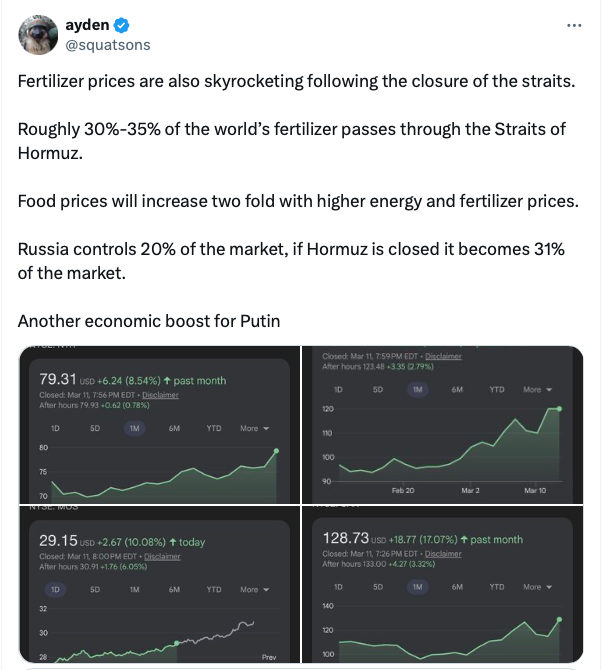
Task: Click ayden's profile avatar picture
Action: pyautogui.click(x=38, y=35)
